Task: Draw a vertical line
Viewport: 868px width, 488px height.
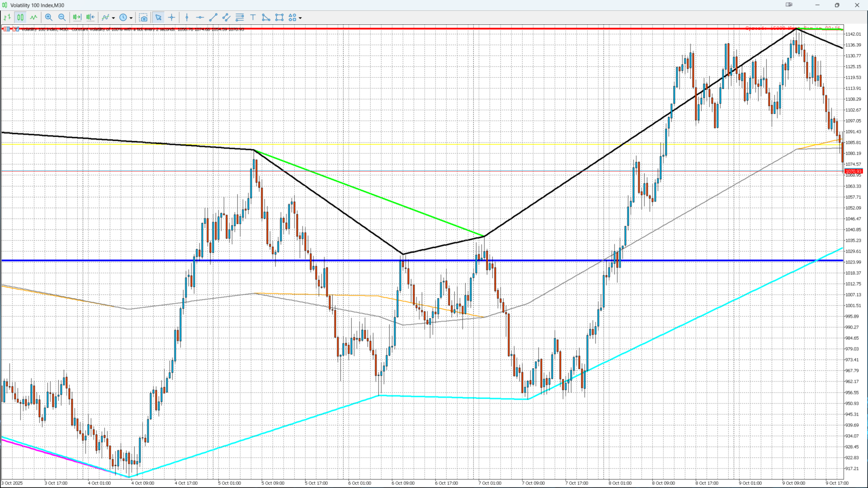Action: (187, 18)
